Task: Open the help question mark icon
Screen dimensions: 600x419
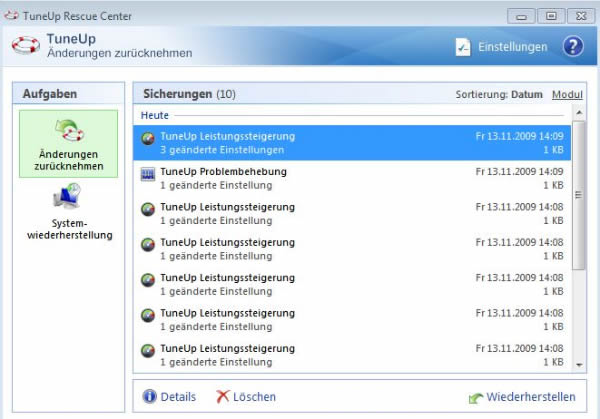Action: 573,46
